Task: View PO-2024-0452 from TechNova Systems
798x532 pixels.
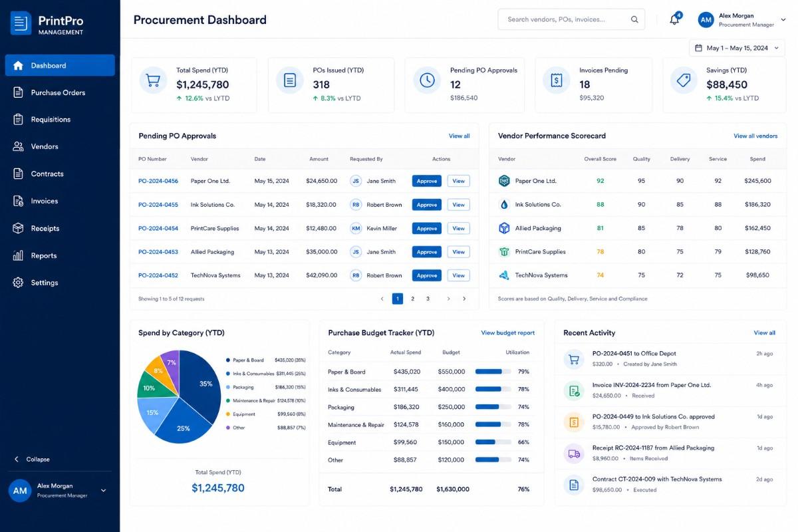Action: click(x=459, y=275)
